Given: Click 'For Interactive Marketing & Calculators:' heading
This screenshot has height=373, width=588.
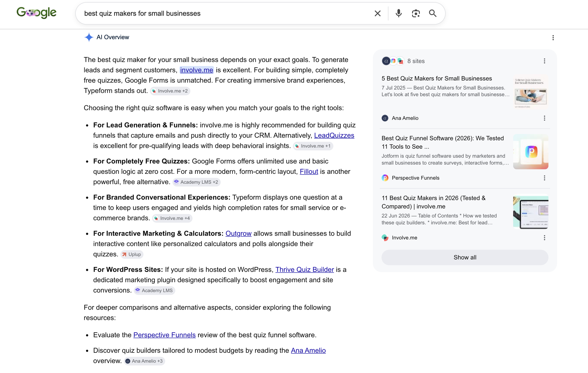Looking at the screenshot, I should coord(158,234).
